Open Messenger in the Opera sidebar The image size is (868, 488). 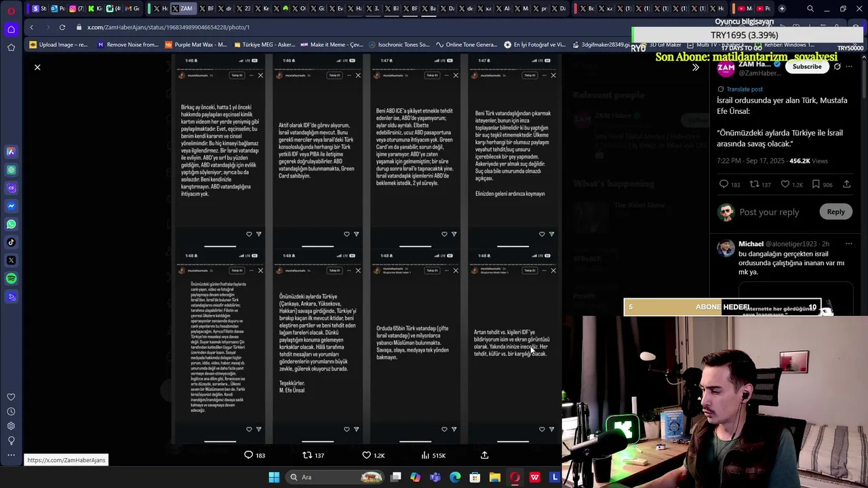(x=11, y=206)
